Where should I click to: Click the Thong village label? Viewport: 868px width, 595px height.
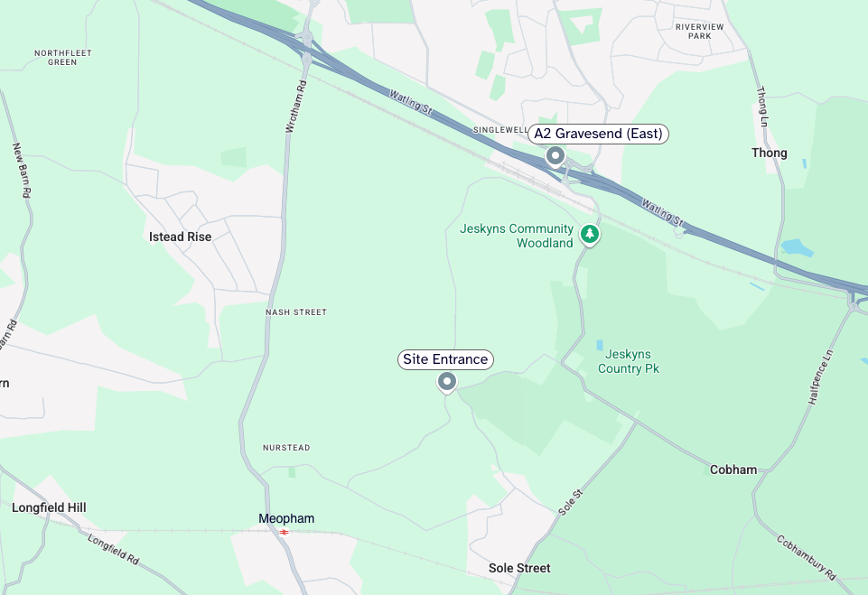(769, 153)
